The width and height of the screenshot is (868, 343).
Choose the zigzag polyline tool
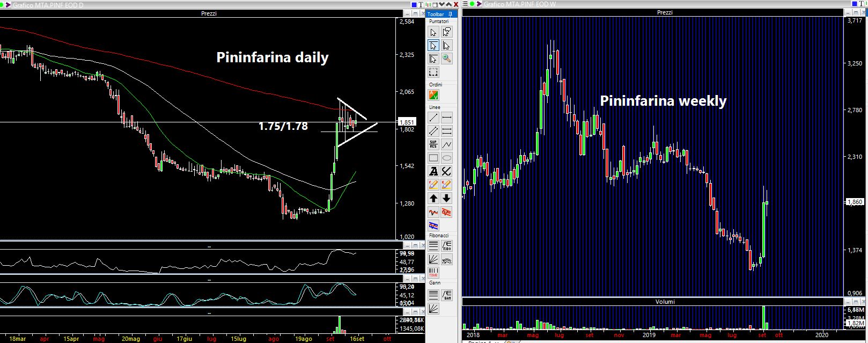point(446,144)
